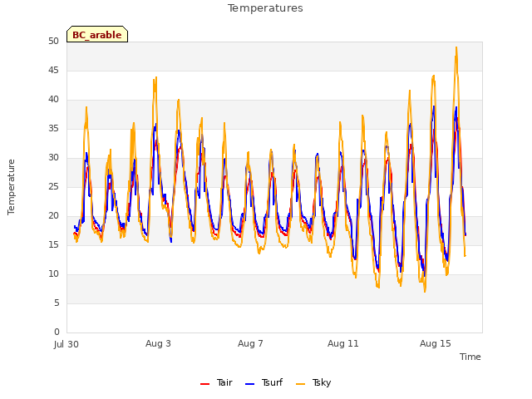Click the BC_arable label box
Image resolution: width=532 pixels, height=399 pixels.
pos(97,34)
